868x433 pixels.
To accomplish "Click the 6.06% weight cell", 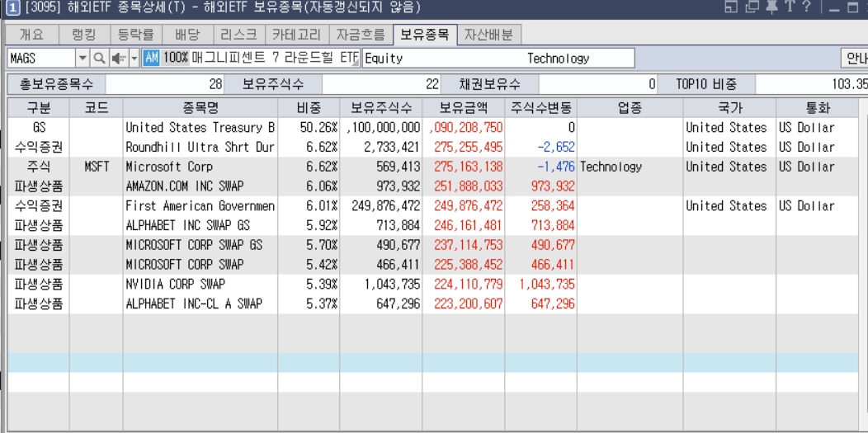I will pos(309,186).
